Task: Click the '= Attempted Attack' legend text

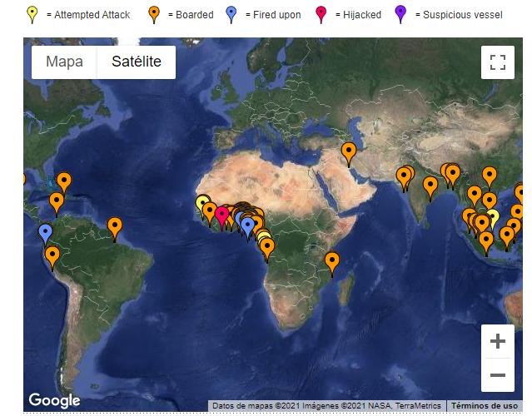Action: (88, 15)
